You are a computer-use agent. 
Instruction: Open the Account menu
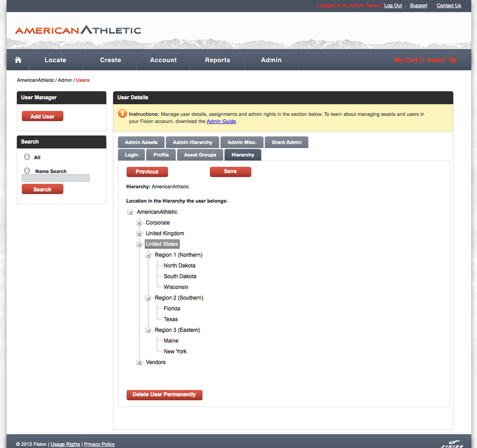pyautogui.click(x=164, y=60)
